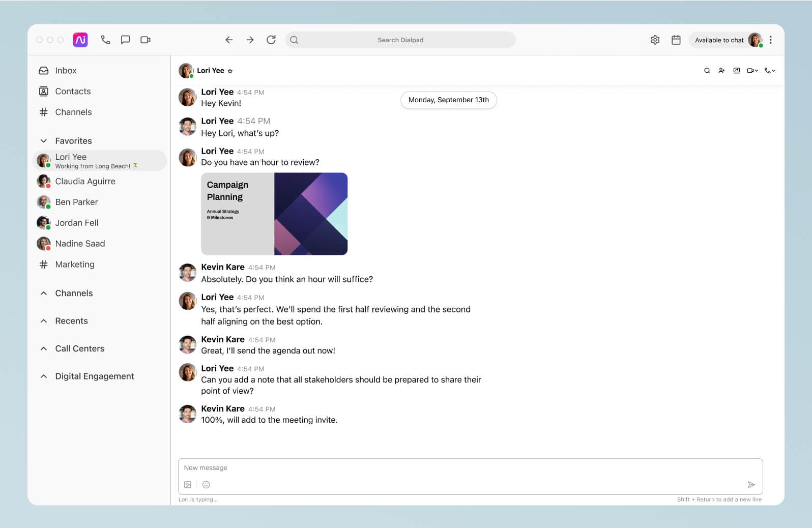Image resolution: width=812 pixels, height=528 pixels.
Task: Open settings gear icon
Action: point(655,40)
